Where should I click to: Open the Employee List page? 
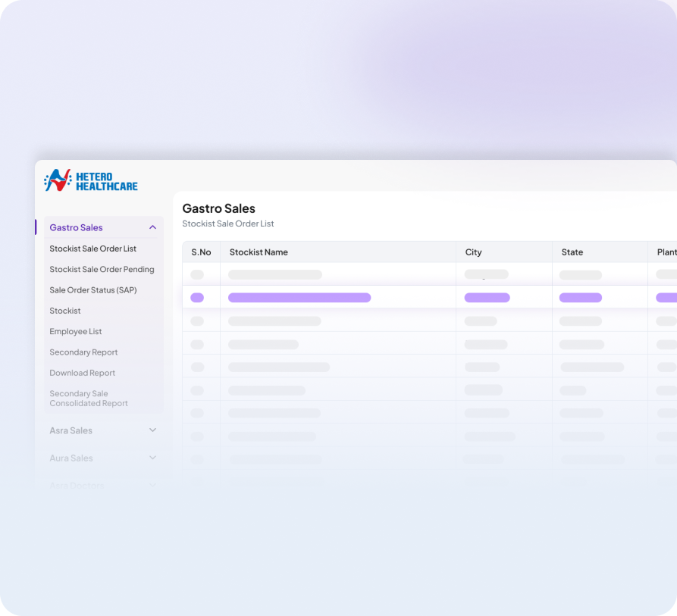[x=76, y=331]
